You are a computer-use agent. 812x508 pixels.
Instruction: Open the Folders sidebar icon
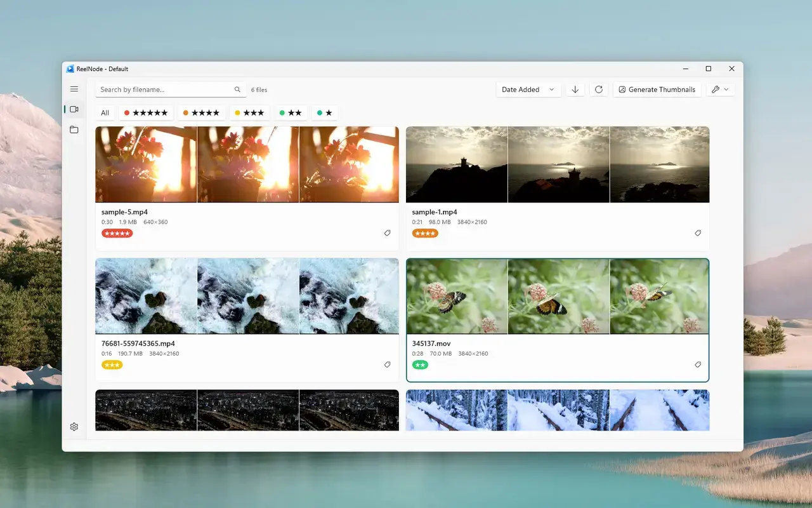point(74,130)
